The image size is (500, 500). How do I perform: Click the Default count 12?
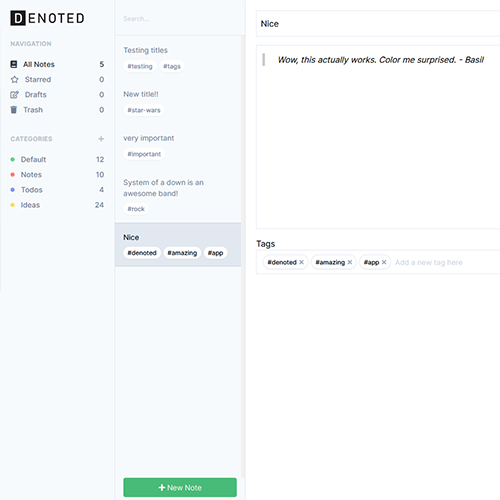tap(100, 159)
